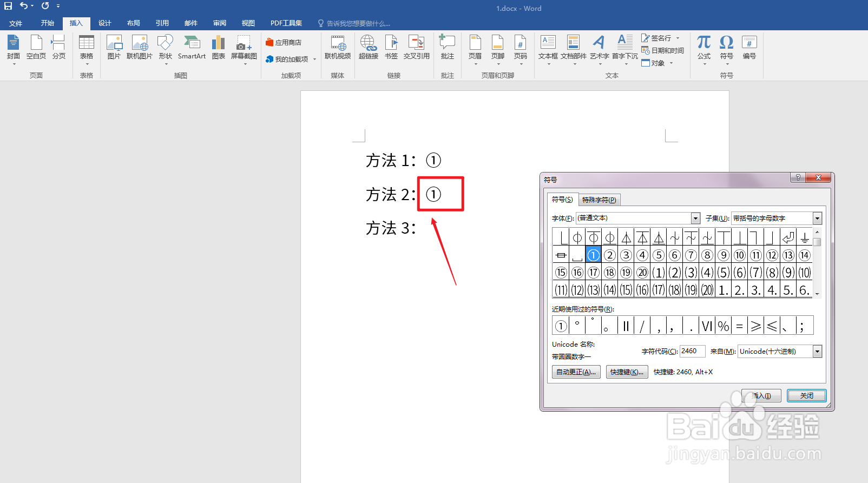The height and width of the screenshot is (483, 868).
Task: Open Quick Parts (文档部件)
Action: pyautogui.click(x=574, y=50)
